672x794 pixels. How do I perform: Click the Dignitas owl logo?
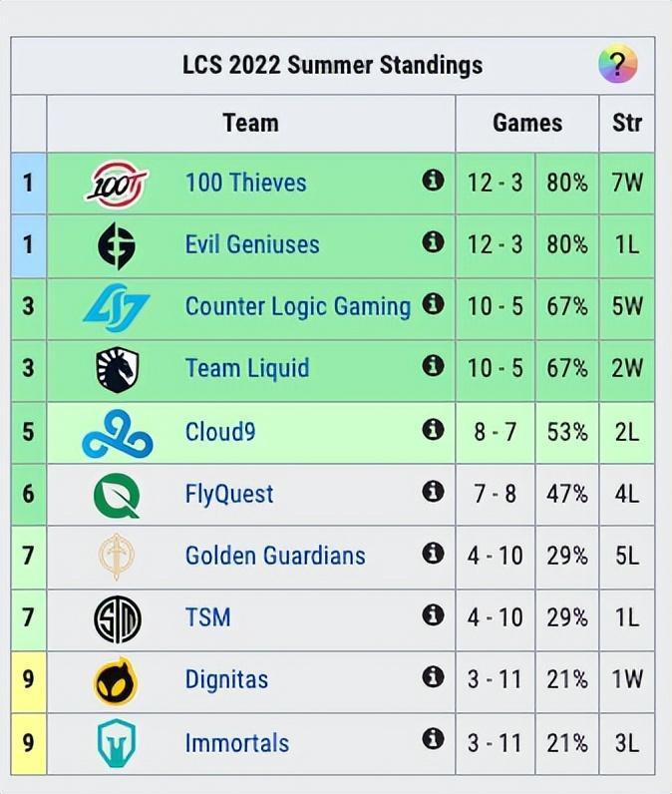[117, 681]
